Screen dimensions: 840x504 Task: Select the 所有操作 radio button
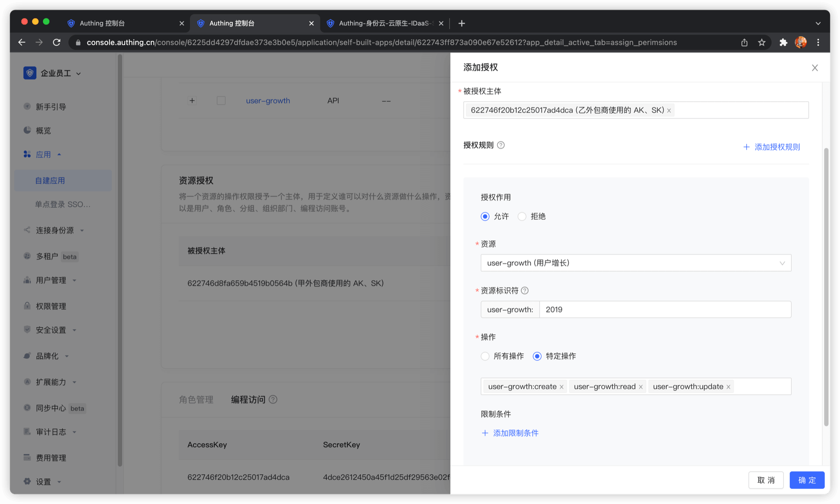(485, 356)
